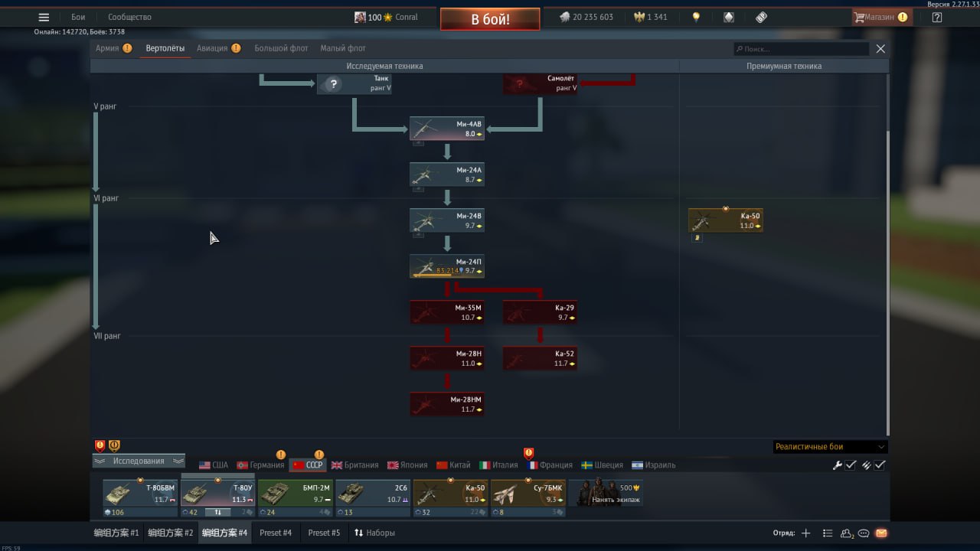
Task: Select the locked Ми-28НМ helicopter
Action: click(x=447, y=404)
